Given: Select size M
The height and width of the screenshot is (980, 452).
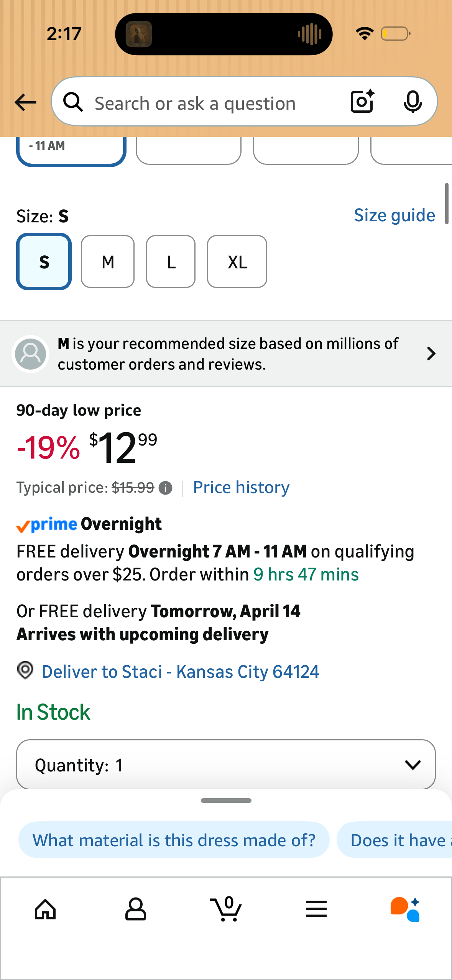Looking at the screenshot, I should pos(108,261).
